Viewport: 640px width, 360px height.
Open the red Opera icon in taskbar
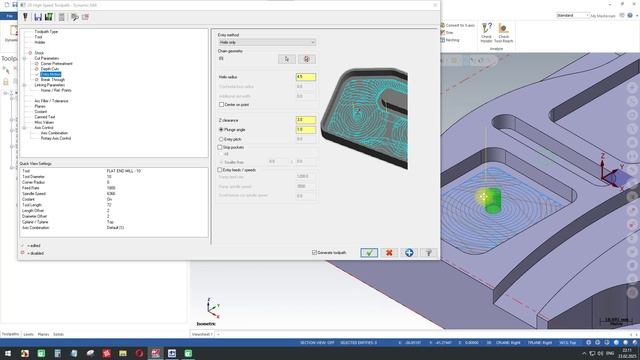point(139,353)
